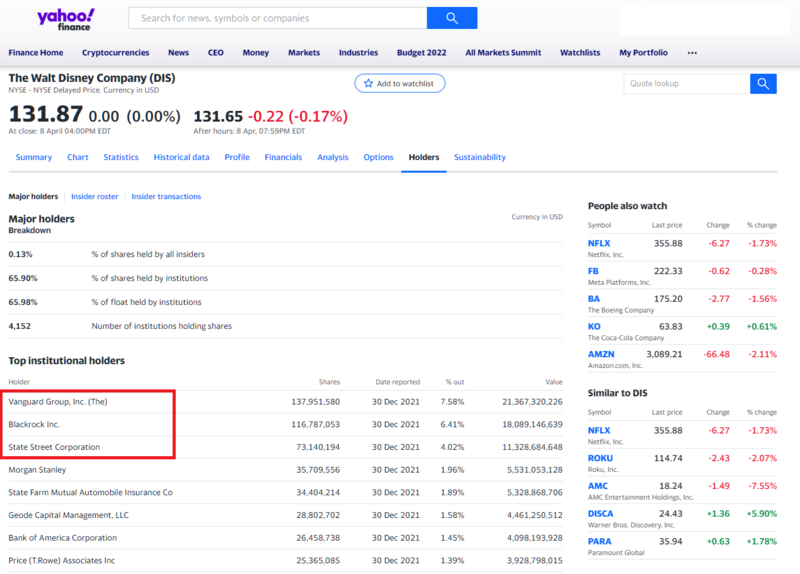Switch to the Options tab
The image size is (800, 574).
tap(378, 157)
